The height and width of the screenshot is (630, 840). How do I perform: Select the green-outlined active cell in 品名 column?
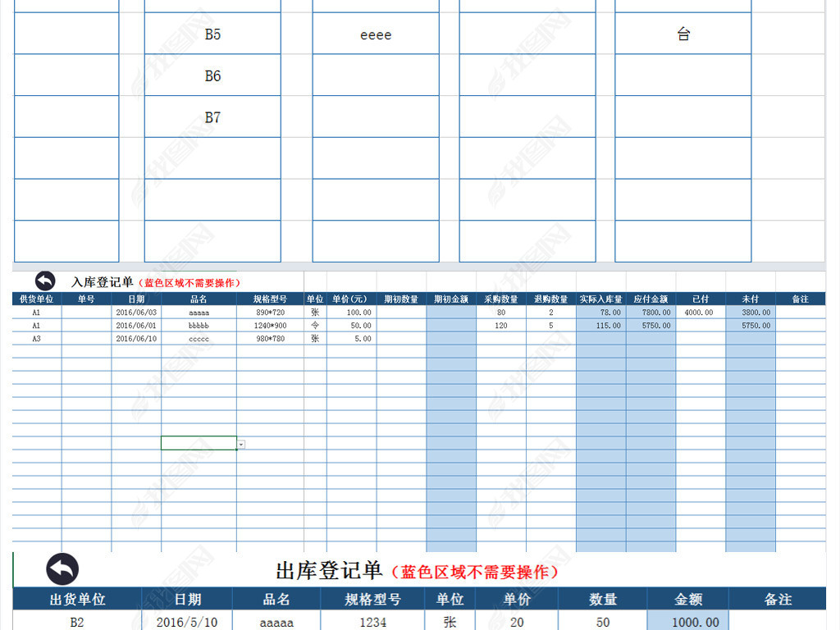point(199,443)
